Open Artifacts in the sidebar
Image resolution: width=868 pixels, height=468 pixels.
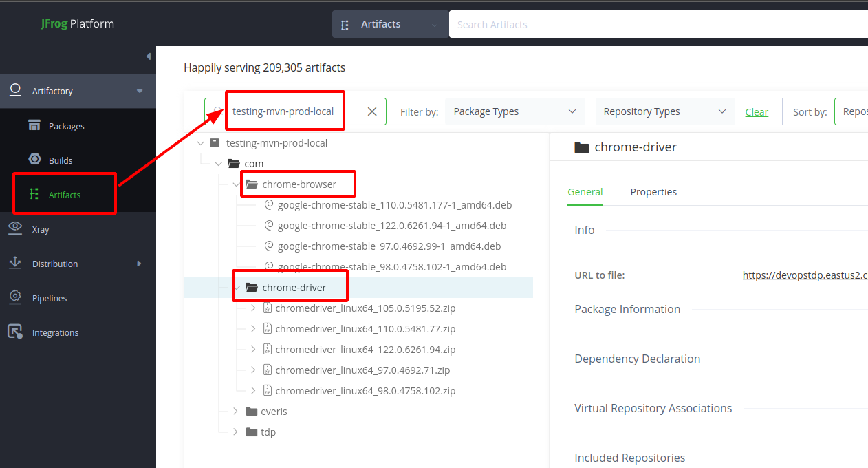point(65,195)
